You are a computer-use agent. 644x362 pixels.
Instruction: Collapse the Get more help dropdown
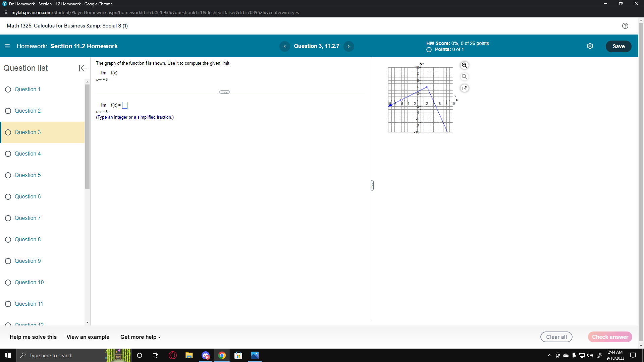(x=140, y=337)
